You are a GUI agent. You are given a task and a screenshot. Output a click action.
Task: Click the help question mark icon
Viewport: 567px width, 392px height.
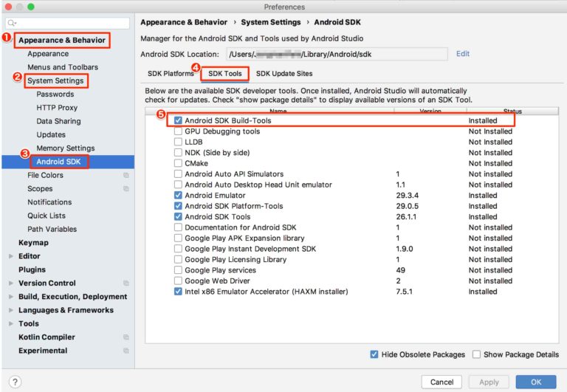click(x=15, y=382)
